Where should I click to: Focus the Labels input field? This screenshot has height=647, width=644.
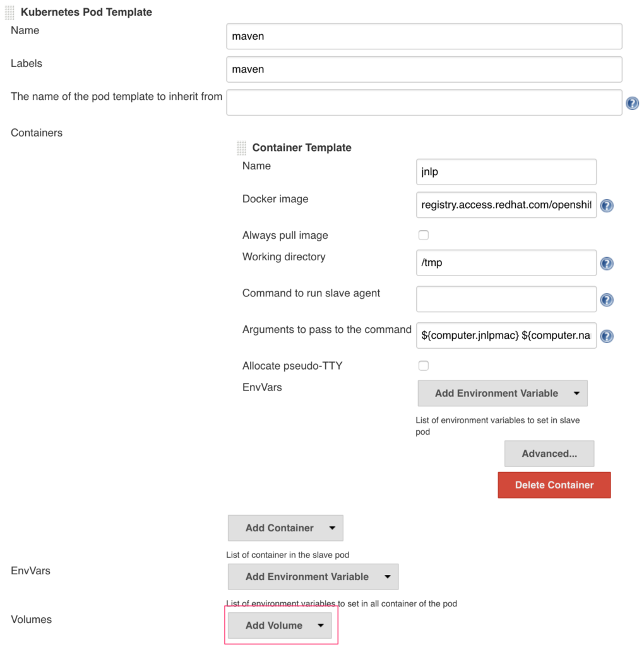pyautogui.click(x=424, y=70)
